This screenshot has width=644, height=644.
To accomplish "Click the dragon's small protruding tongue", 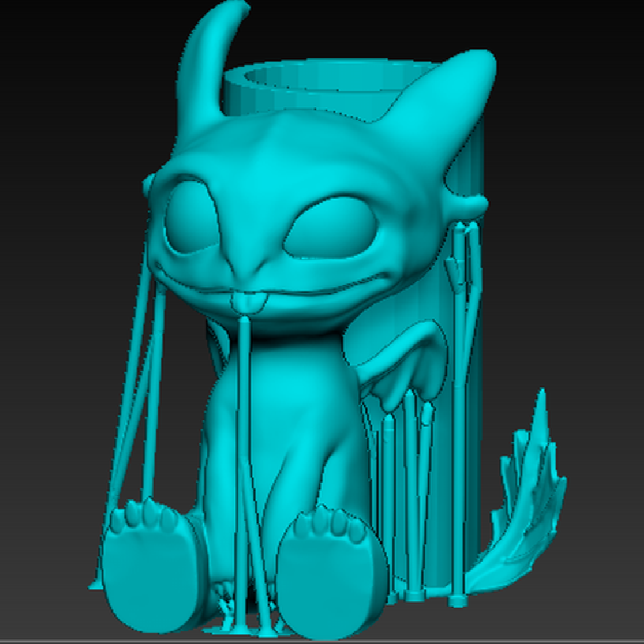I will tap(241, 303).
